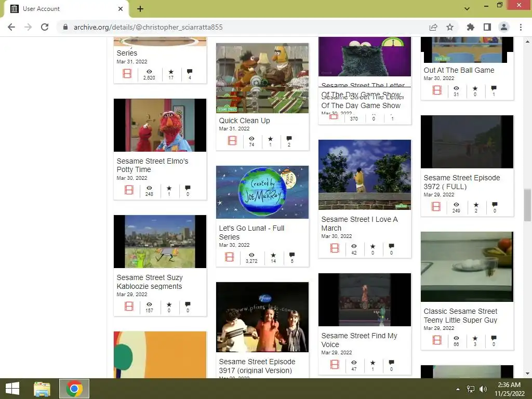This screenshot has width=532, height=399.
Task: Open Sesame Street Episode 3917 (original Version) link
Action: [257, 366]
